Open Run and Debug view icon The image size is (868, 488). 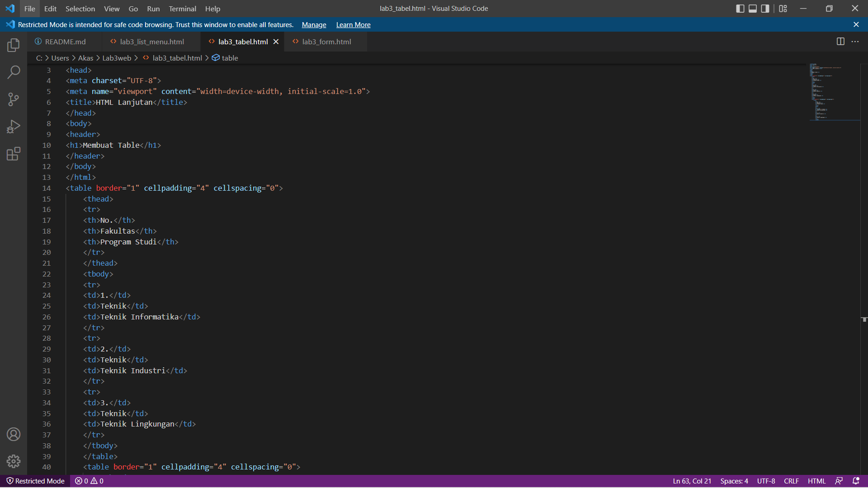coord(14,127)
